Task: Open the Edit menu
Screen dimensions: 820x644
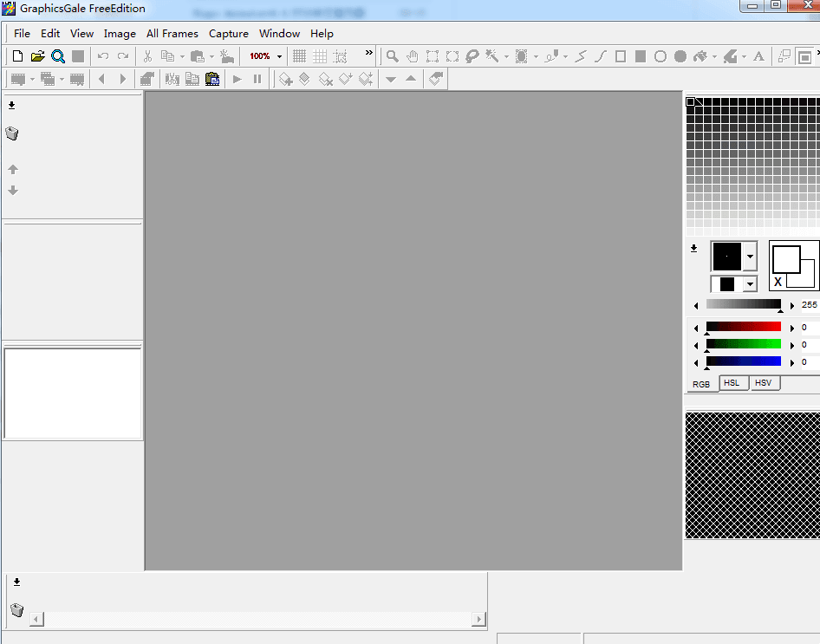Action: tap(50, 34)
